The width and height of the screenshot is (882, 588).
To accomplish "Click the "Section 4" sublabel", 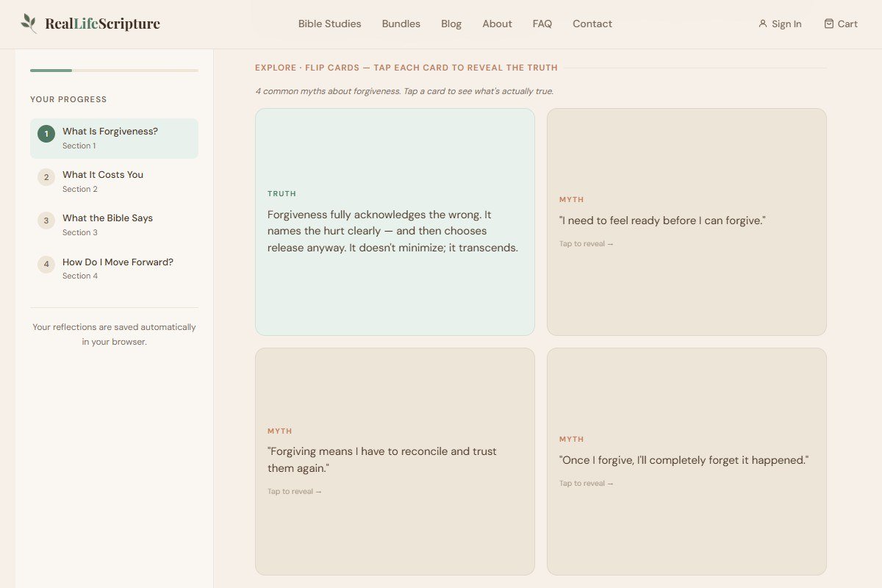I will 80,276.
